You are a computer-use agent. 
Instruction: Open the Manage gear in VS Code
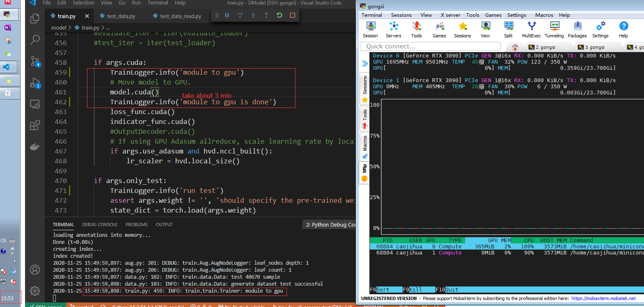pyautogui.click(x=35, y=291)
